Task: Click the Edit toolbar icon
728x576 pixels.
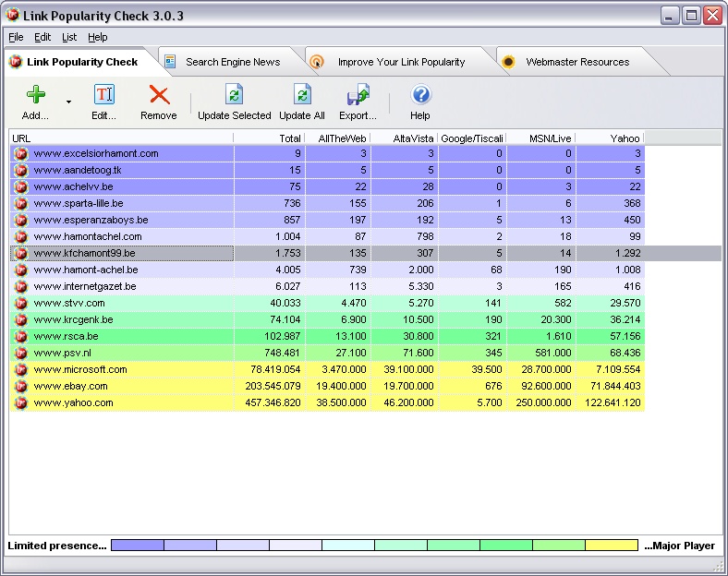Action: 104,94
